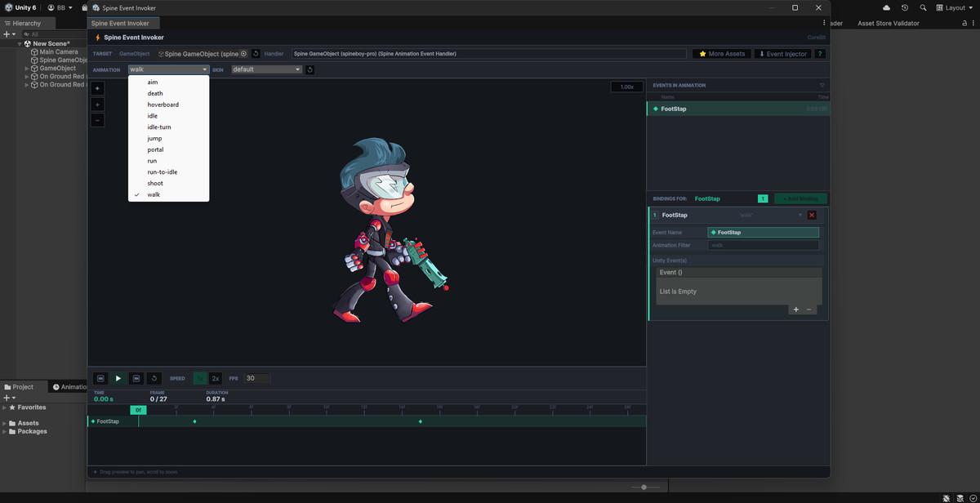Select Main Camera in the Hierarchy
980x503 pixels.
click(59, 52)
